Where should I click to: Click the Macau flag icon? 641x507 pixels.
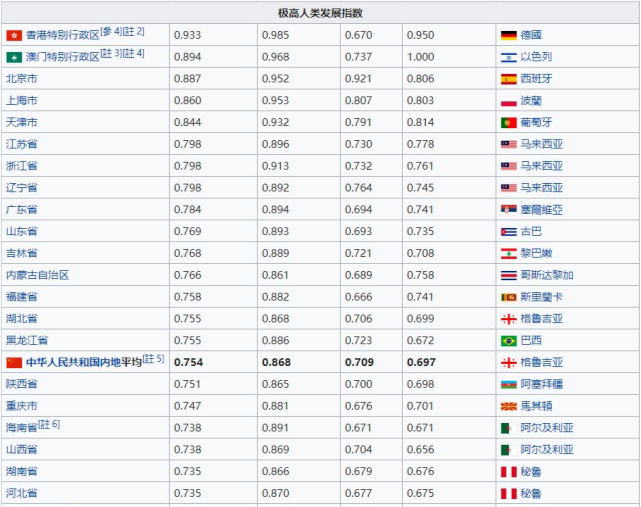[14, 57]
